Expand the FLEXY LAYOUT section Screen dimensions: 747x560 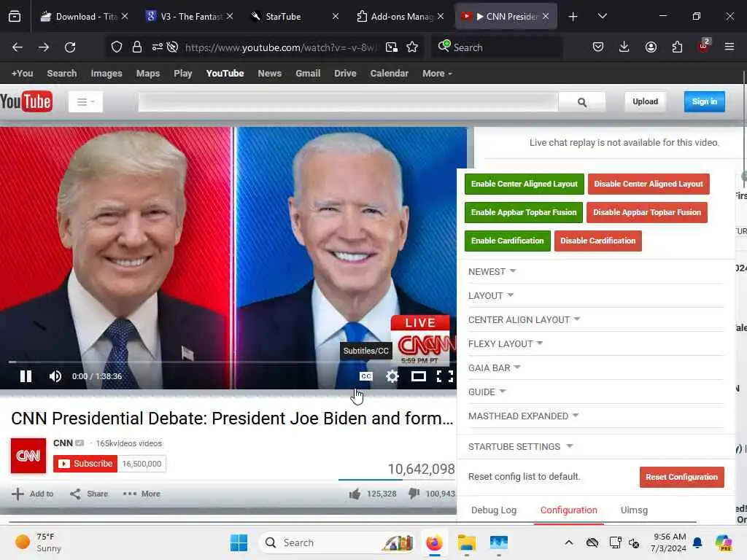[x=506, y=344]
